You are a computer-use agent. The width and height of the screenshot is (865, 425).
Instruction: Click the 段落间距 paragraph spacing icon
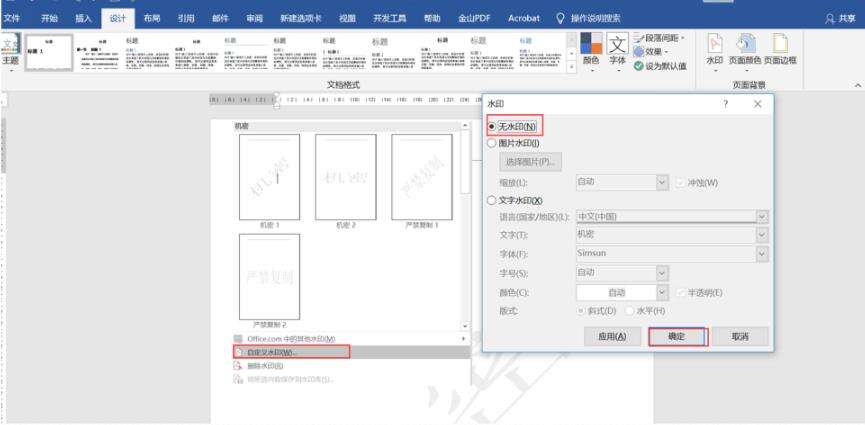coord(639,38)
